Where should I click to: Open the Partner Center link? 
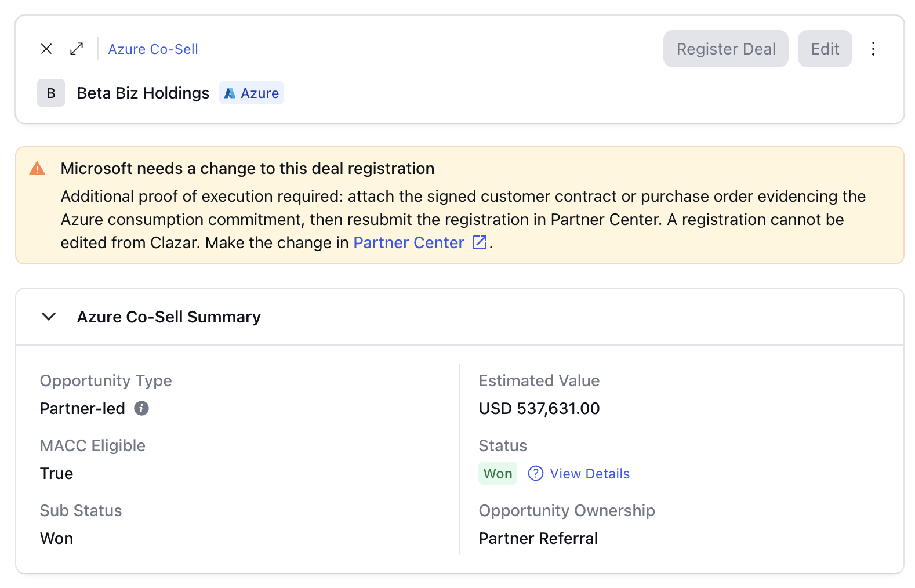click(409, 242)
